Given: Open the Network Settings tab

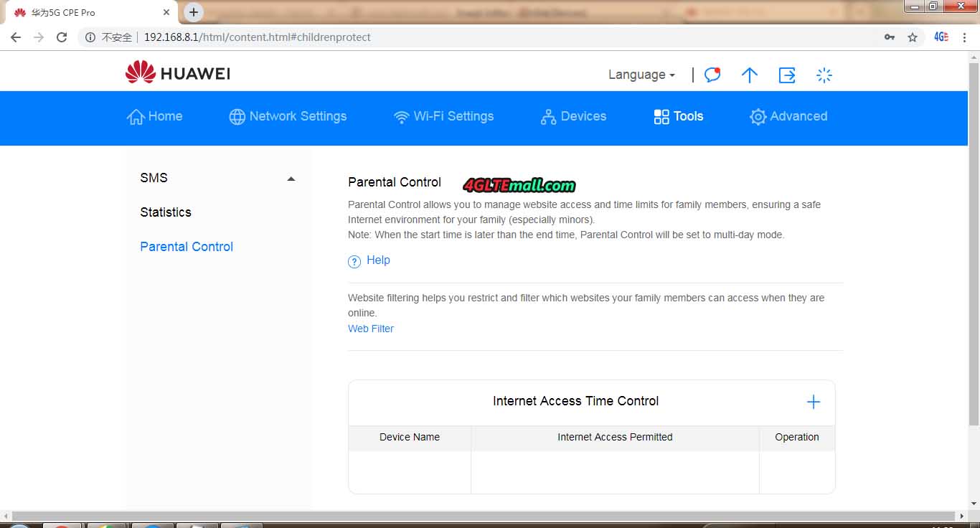Looking at the screenshot, I should (x=288, y=116).
